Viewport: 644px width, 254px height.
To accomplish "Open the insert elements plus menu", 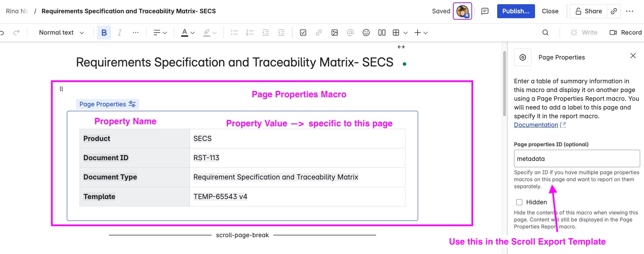I will tap(421, 33).
